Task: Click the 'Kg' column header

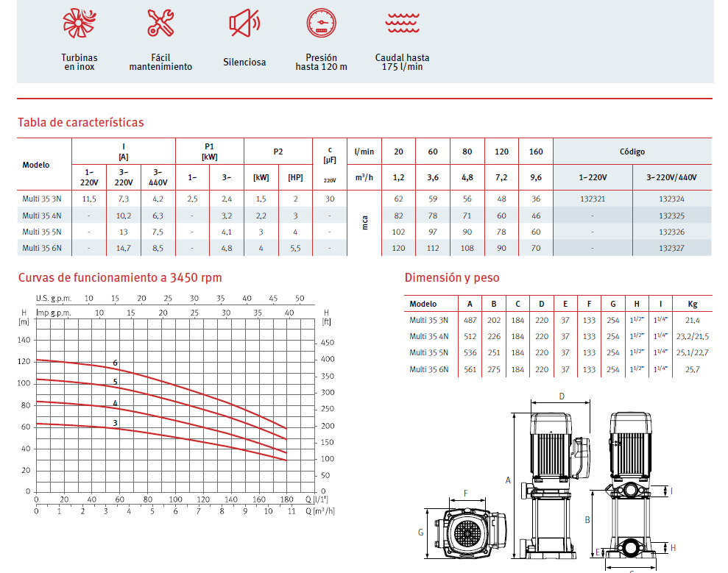Action: coord(692,304)
